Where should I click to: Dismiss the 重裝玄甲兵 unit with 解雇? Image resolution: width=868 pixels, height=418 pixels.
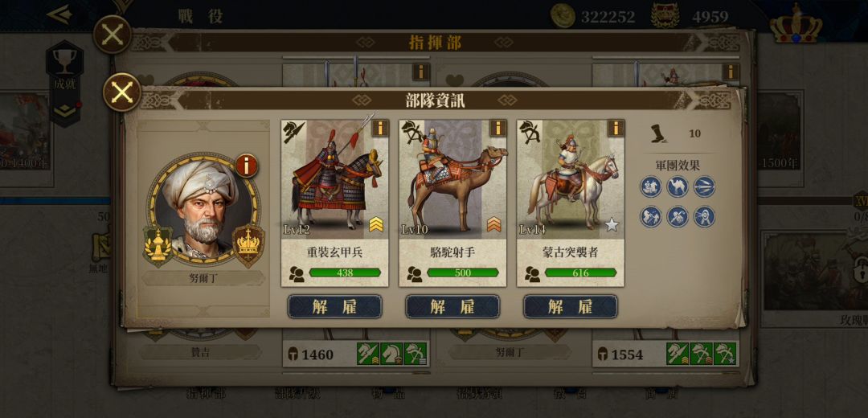[335, 307]
